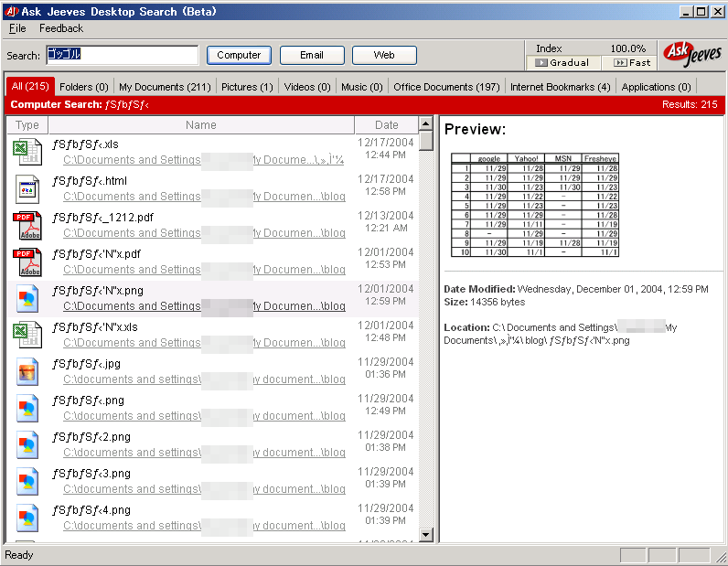
Task: Switch to My Documents (211) tab
Action: click(x=165, y=87)
